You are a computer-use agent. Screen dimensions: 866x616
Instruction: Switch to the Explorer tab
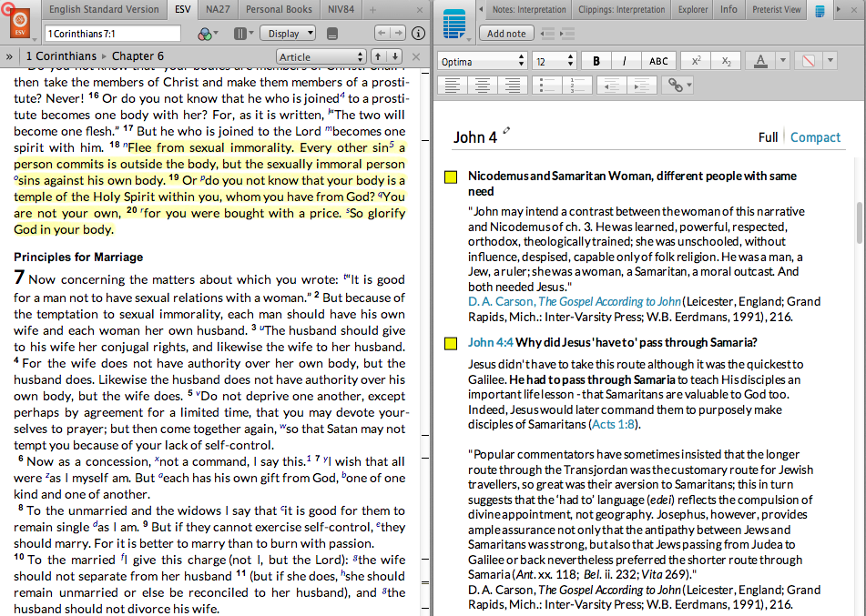tap(693, 9)
